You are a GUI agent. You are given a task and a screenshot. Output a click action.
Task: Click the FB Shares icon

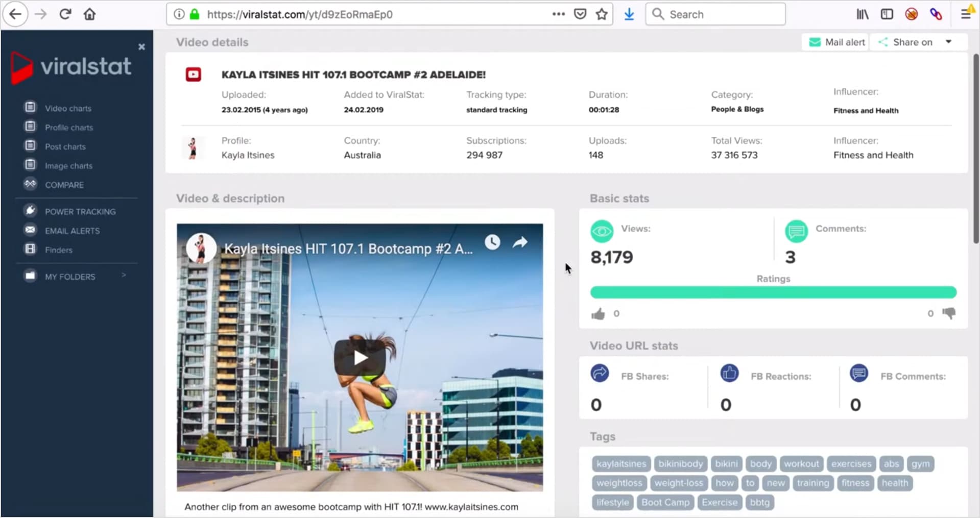600,374
